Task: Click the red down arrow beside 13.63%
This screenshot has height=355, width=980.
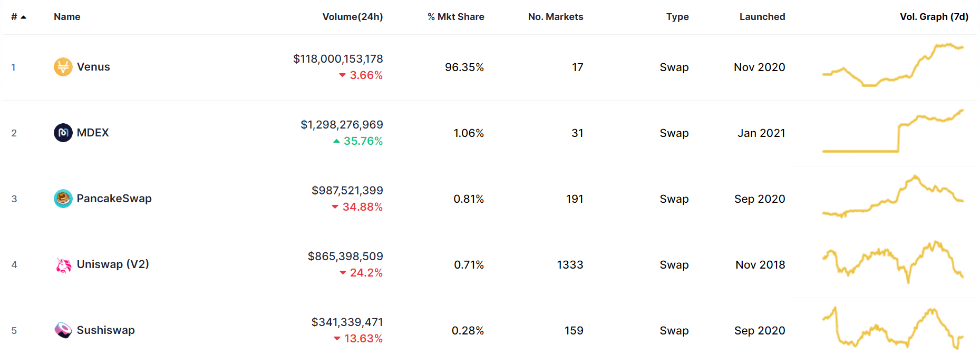Action: [x=337, y=339]
